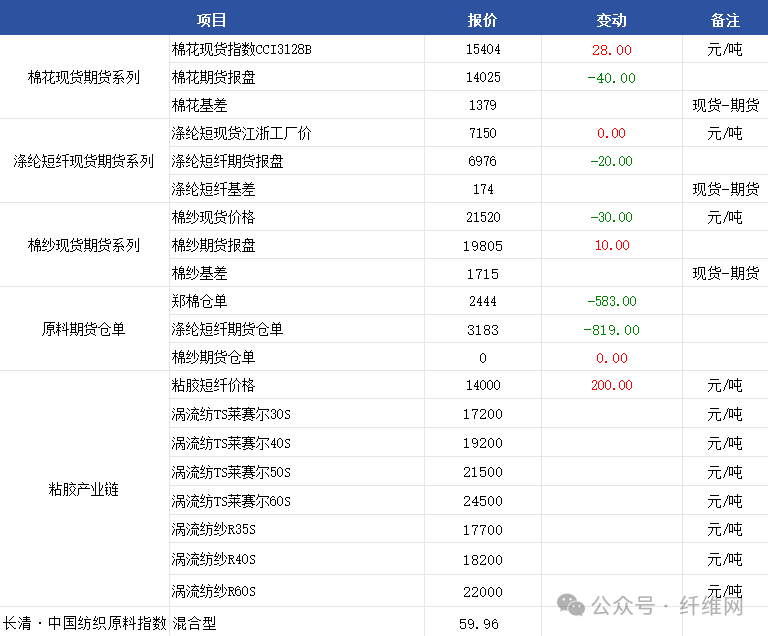The width and height of the screenshot is (768, 636).
Task: Click the 涤纶短纤基差 row label
Action: (x=214, y=189)
